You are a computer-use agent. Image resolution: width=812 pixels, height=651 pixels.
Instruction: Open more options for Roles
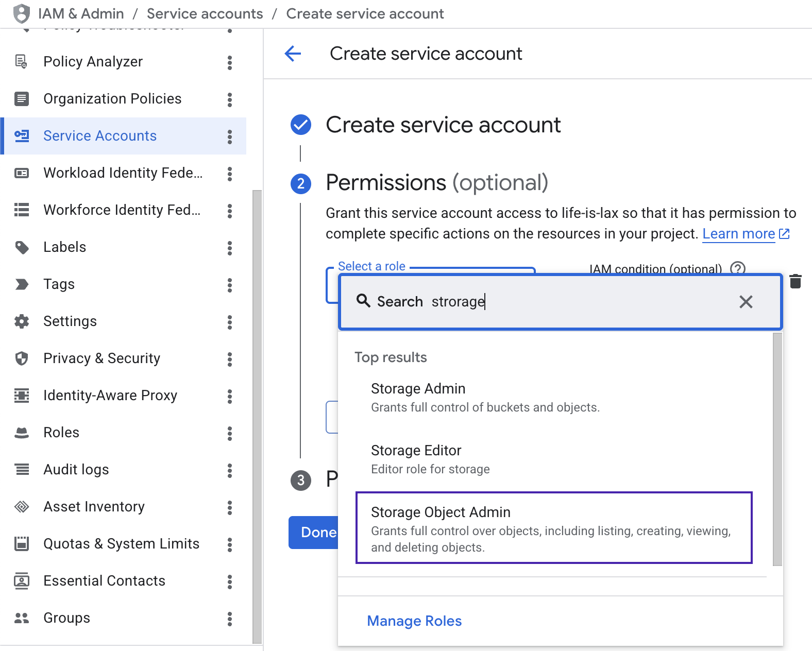[230, 434]
